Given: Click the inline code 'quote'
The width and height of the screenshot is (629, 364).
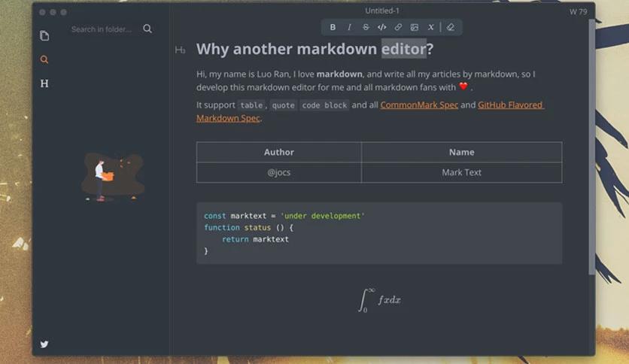Looking at the screenshot, I should coord(283,105).
